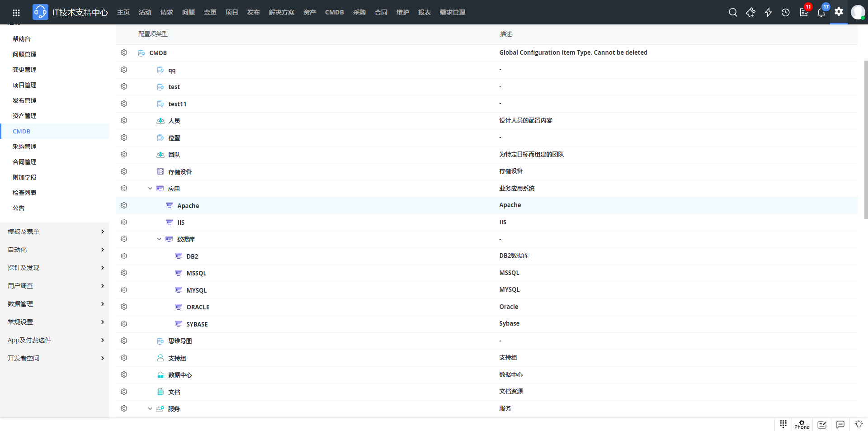Click the 配置项类型 column header

(x=153, y=34)
